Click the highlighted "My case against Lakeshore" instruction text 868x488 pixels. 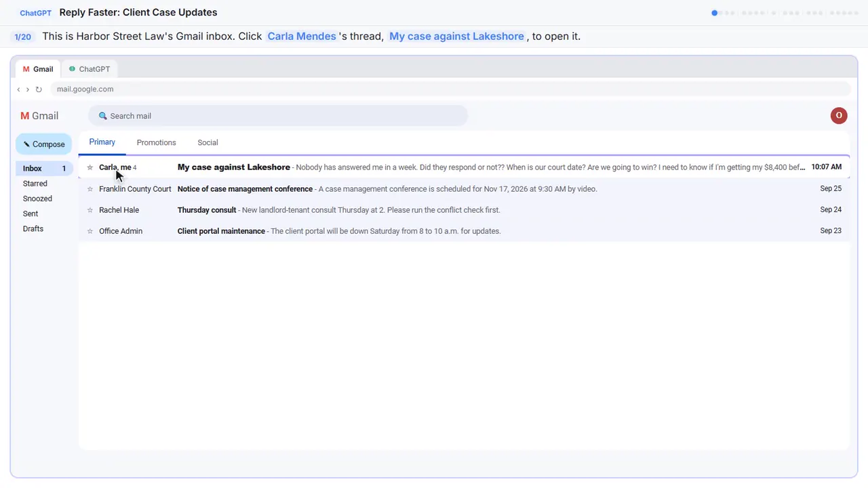point(456,37)
